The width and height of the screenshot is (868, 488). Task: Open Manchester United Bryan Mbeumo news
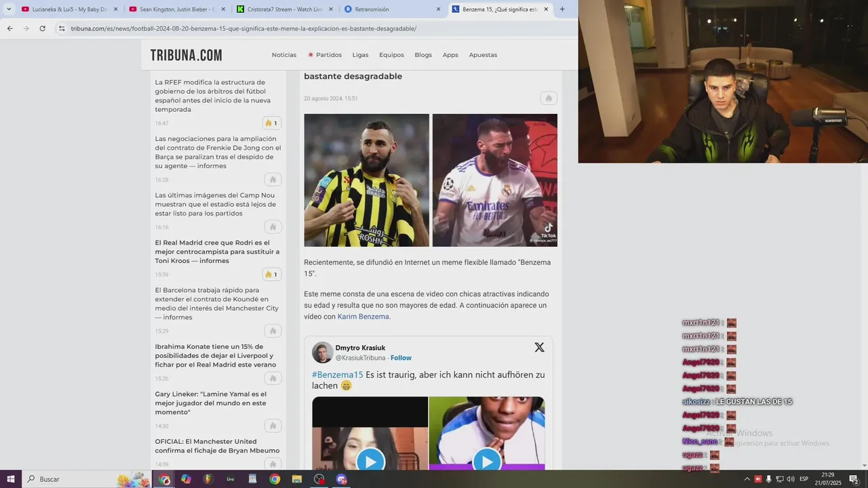pyautogui.click(x=217, y=446)
